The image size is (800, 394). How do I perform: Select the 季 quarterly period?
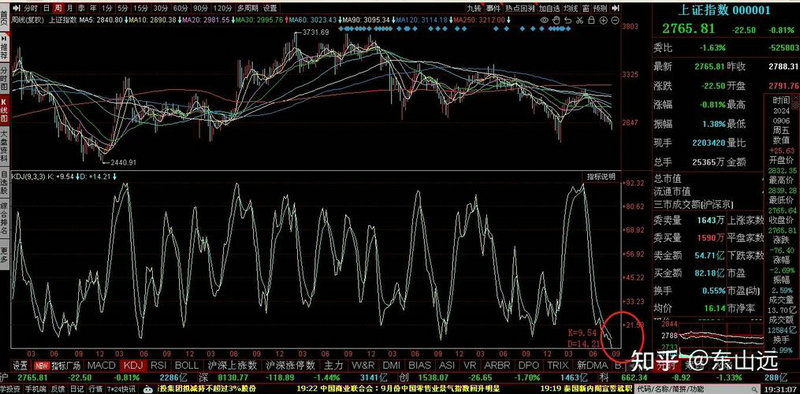click(81, 8)
